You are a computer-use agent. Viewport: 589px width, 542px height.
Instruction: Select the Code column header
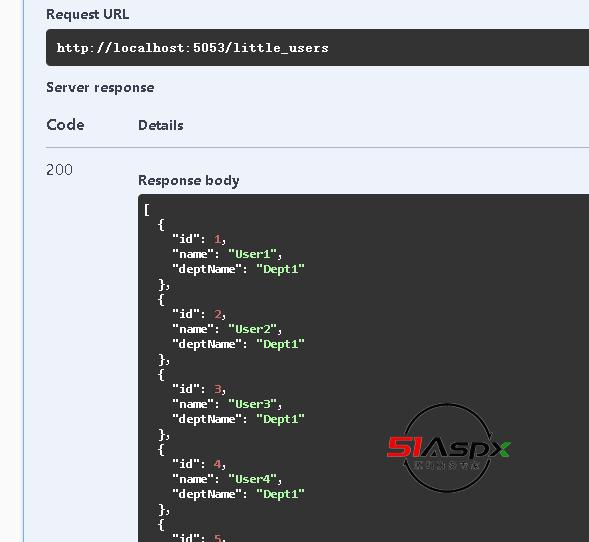pyautogui.click(x=65, y=125)
